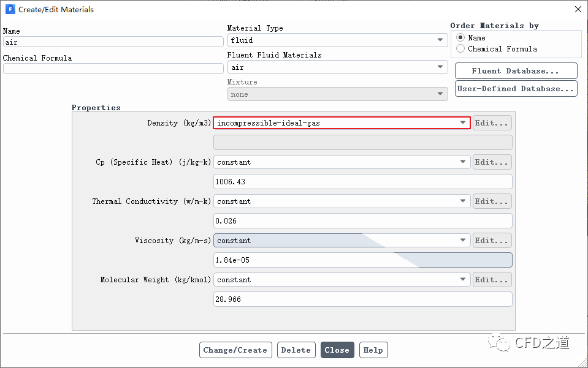Open the Molecular Weight method dropdown
Viewport: 588px width, 368px height.
coord(342,280)
